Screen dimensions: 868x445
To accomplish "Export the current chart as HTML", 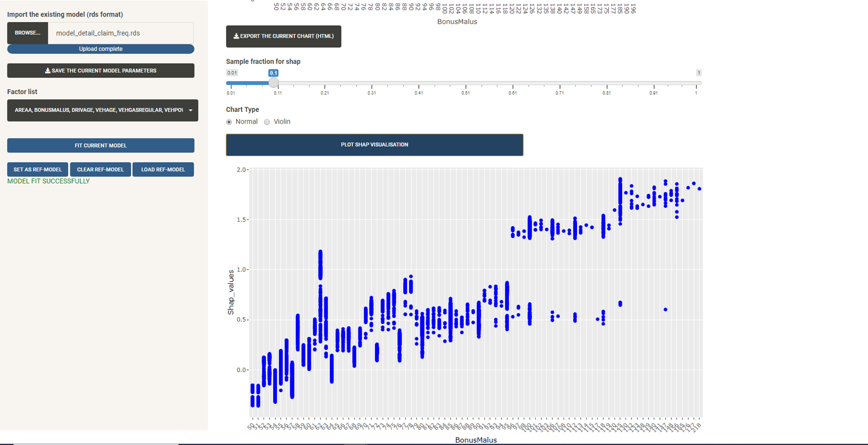I will pos(283,36).
